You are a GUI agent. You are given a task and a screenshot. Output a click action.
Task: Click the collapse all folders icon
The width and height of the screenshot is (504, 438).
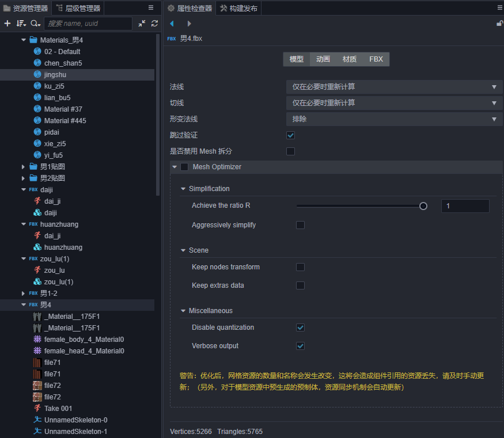pyautogui.click(x=142, y=24)
